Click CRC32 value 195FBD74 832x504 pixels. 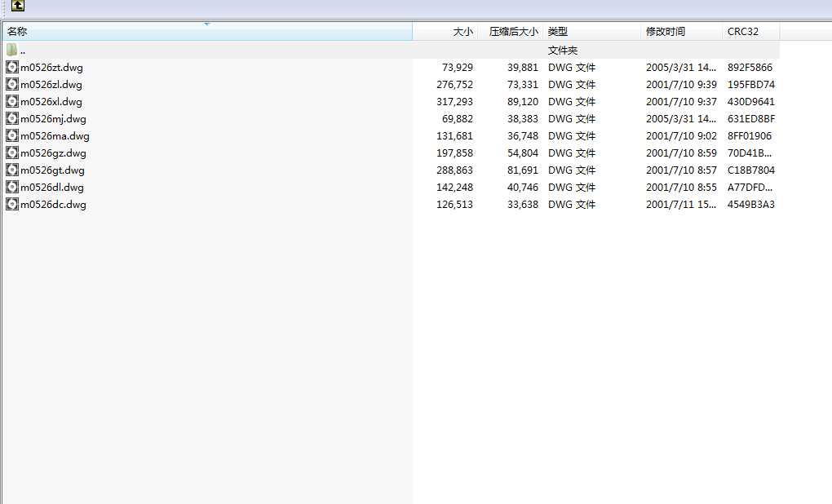coord(750,84)
